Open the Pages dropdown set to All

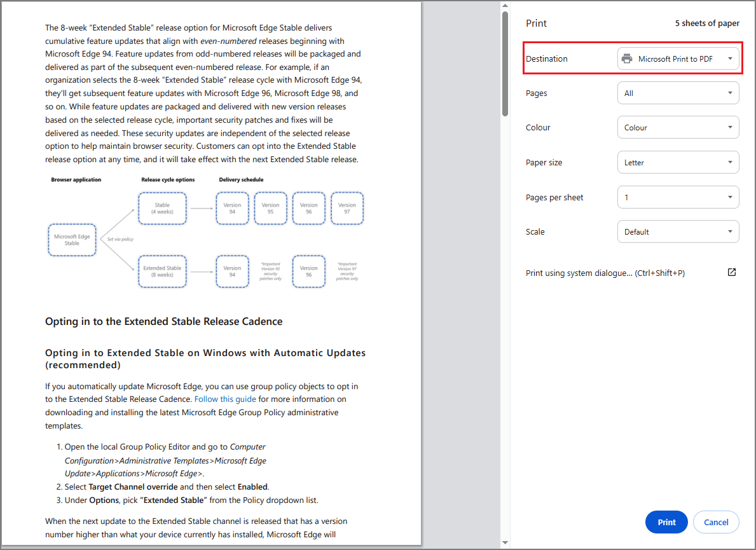point(678,93)
